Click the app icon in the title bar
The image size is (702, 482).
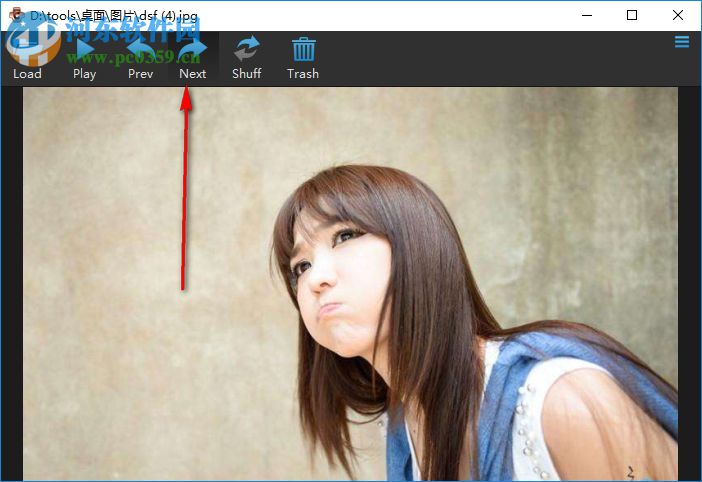(16, 15)
